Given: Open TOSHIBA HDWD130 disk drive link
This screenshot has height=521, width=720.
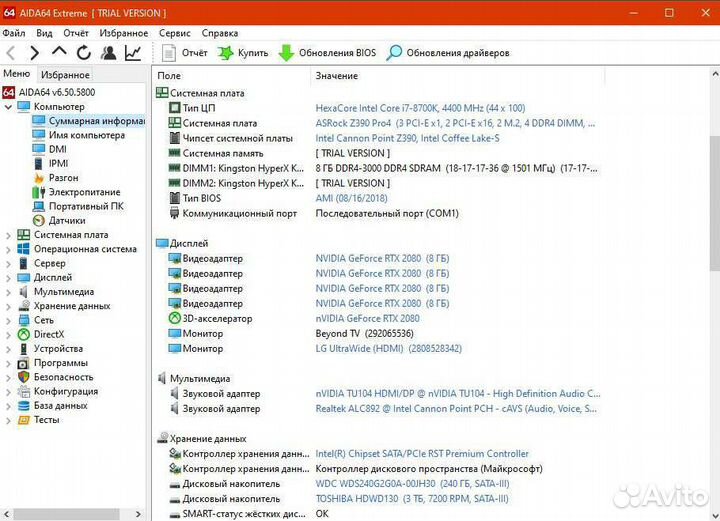Looking at the screenshot, I should click(x=412, y=499).
